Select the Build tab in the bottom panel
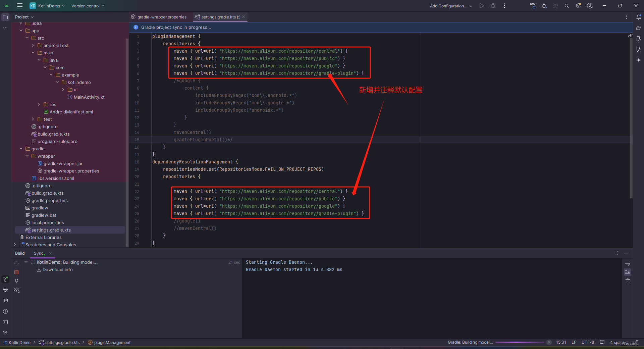 20,253
